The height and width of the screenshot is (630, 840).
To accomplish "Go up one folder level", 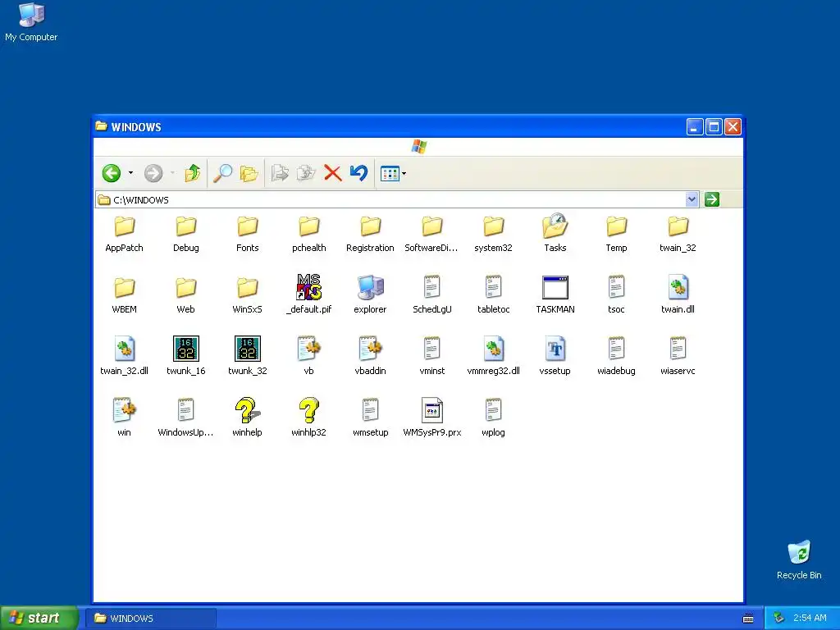I will (192, 173).
